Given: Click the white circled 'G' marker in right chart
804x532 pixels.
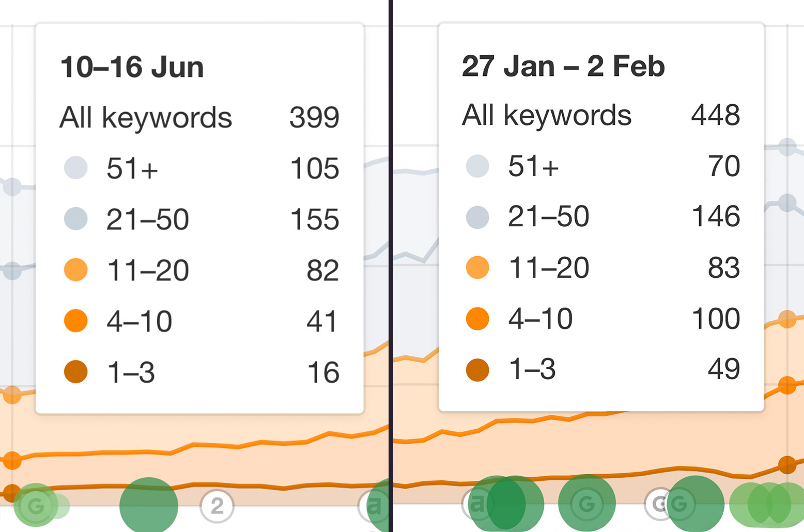Looking at the screenshot, I should (659, 504).
